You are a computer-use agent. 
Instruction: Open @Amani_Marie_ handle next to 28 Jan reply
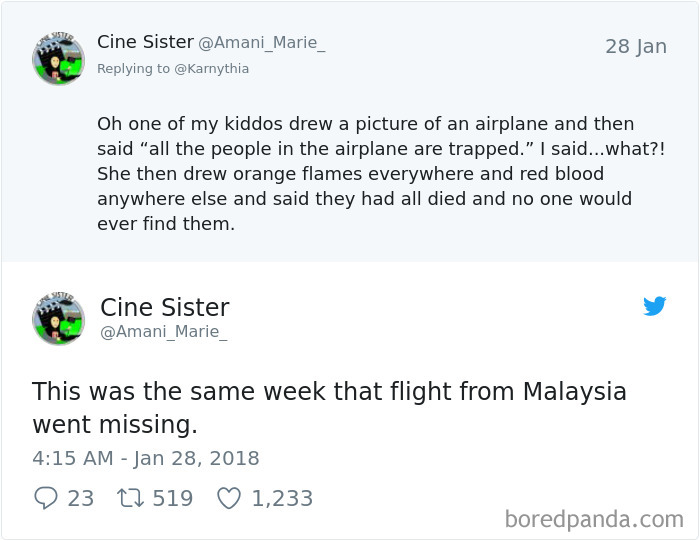[x=262, y=43]
